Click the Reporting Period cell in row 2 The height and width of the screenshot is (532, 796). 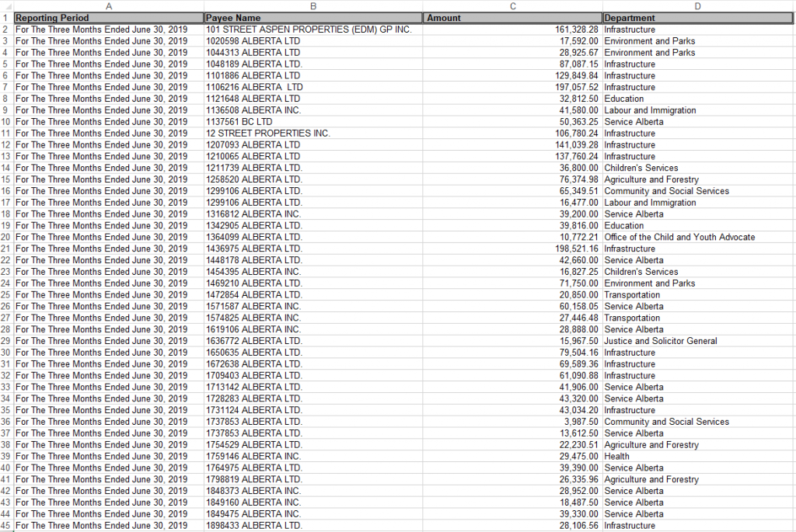pyautogui.click(x=109, y=30)
